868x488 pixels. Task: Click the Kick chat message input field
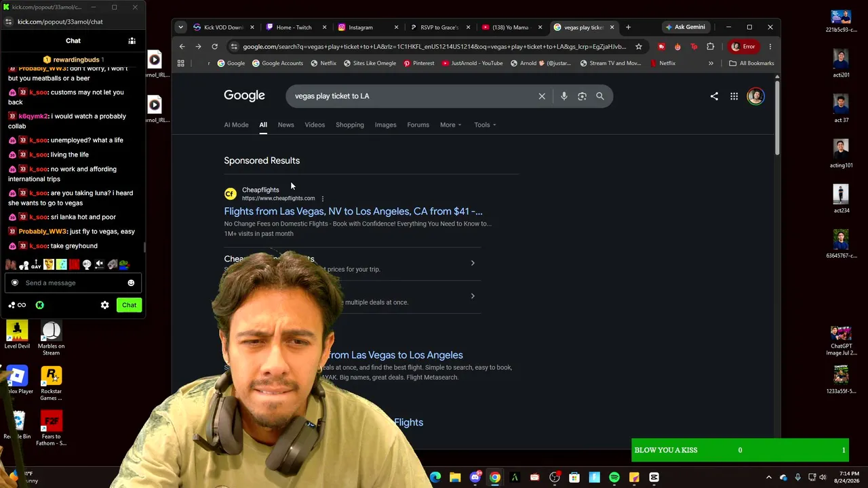(x=73, y=283)
